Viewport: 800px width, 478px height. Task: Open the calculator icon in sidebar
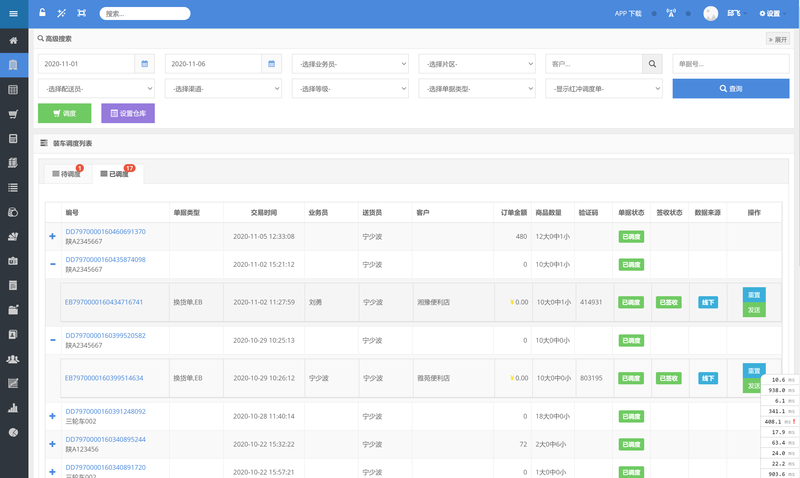coord(14,139)
